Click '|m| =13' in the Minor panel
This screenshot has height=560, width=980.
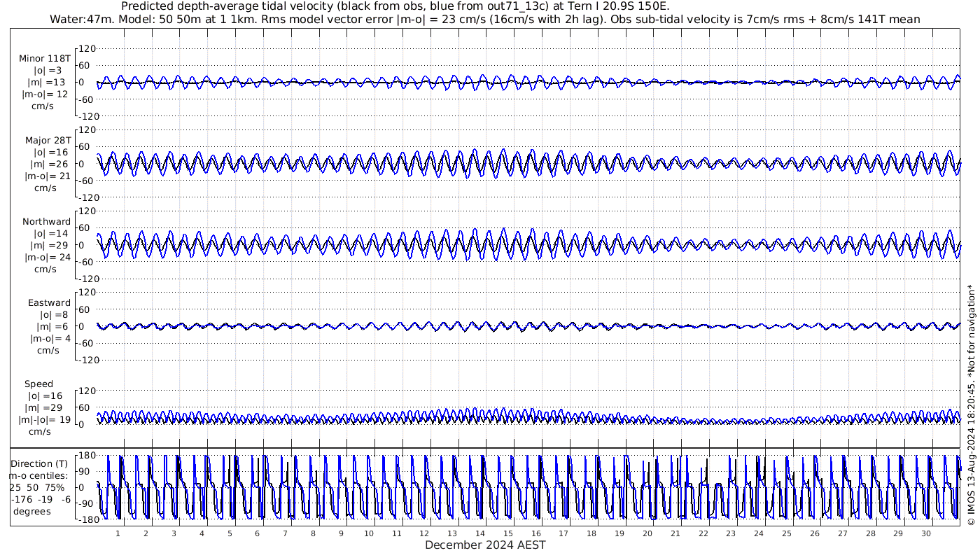48,83
